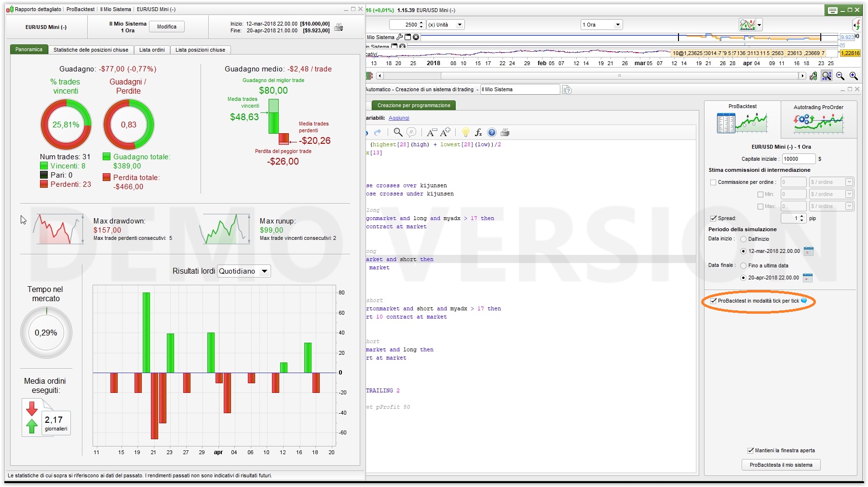Print the backtest report with printer icon
868x487 pixels.
tap(339, 27)
